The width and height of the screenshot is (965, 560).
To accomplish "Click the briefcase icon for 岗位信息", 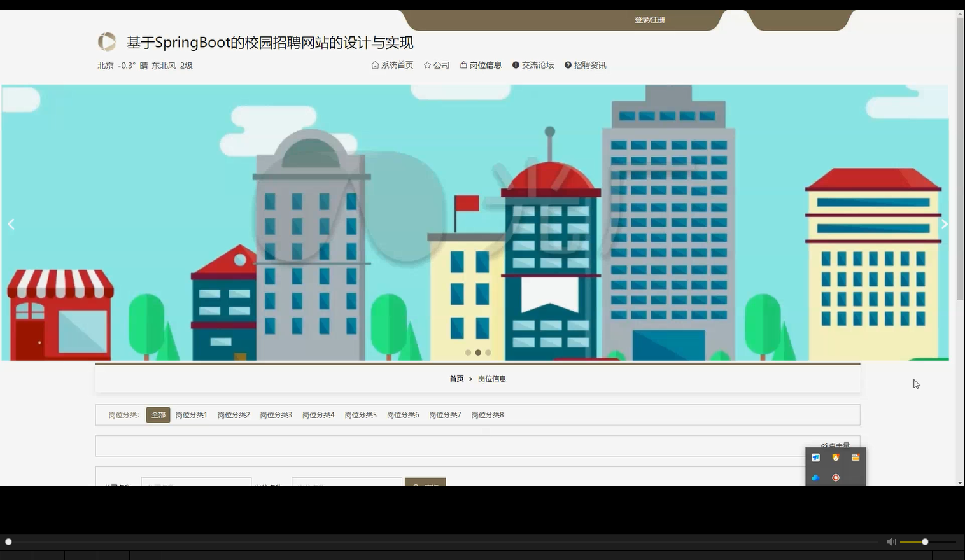I will pyautogui.click(x=463, y=64).
